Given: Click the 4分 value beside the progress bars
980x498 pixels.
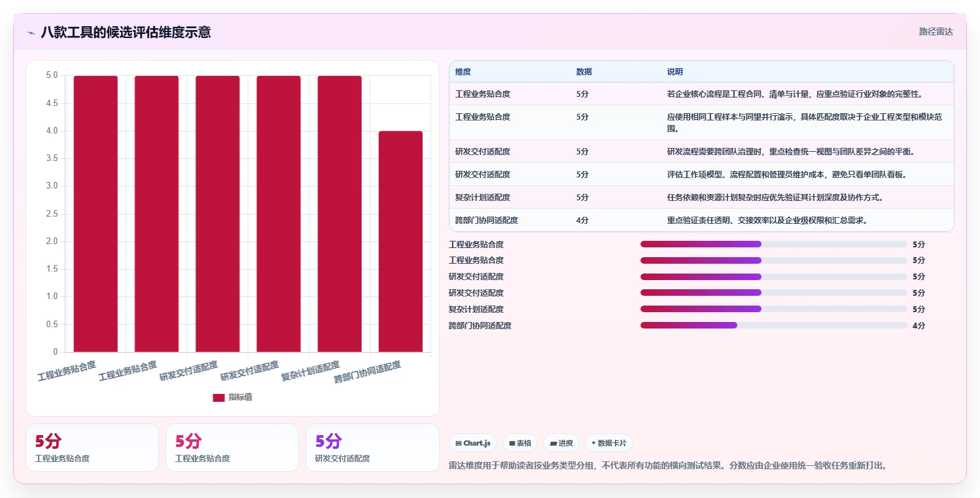Looking at the screenshot, I should (x=919, y=325).
